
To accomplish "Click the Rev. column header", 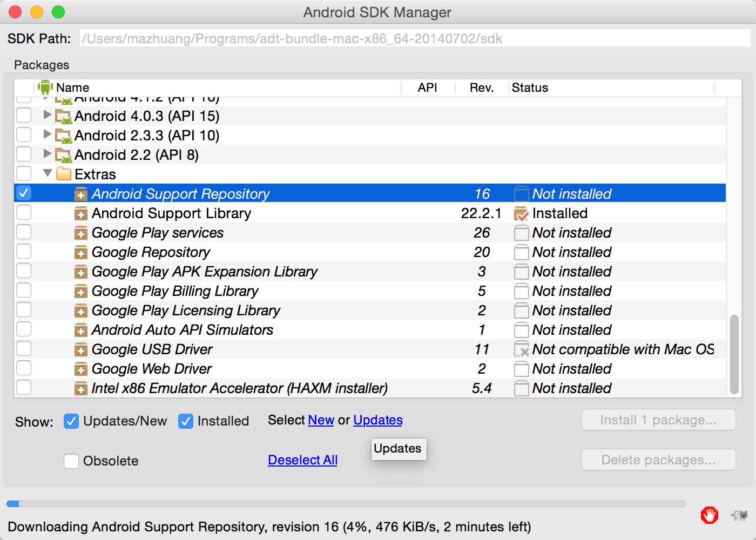I will pos(481,87).
